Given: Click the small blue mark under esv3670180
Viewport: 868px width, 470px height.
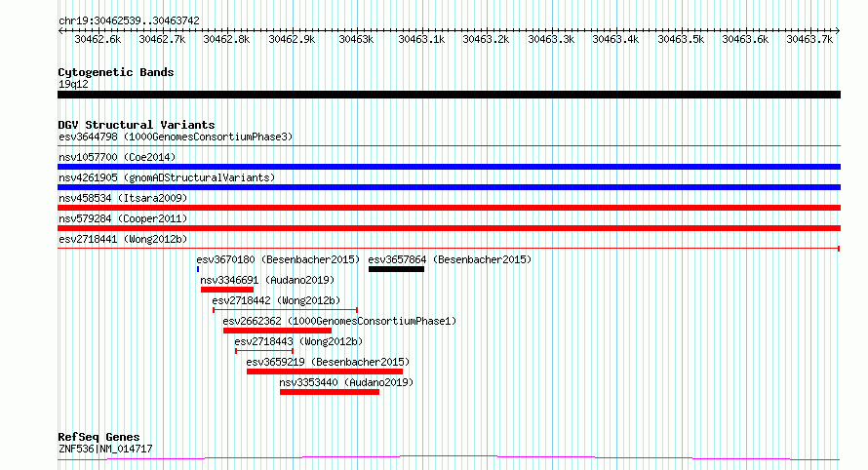Looking at the screenshot, I should (x=198, y=269).
